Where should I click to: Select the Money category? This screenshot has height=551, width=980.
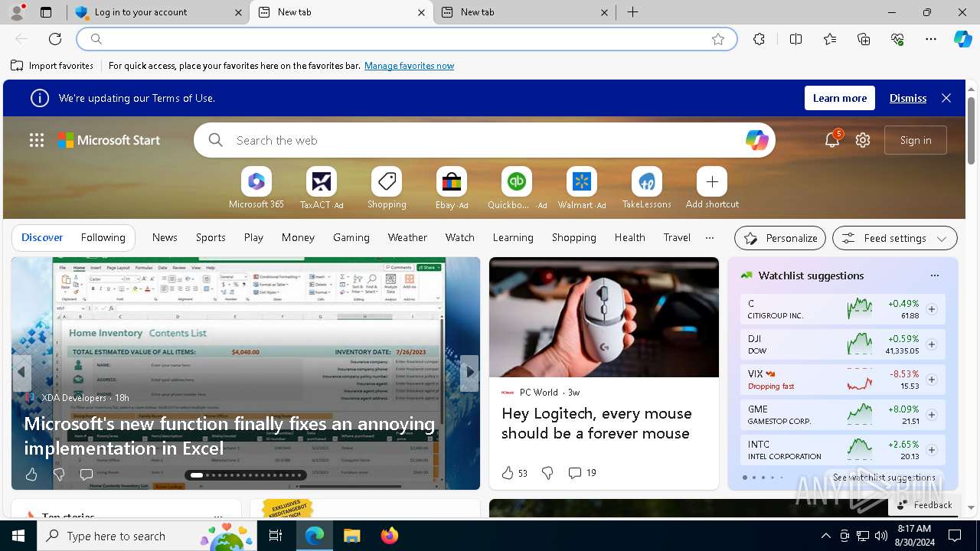point(298,238)
